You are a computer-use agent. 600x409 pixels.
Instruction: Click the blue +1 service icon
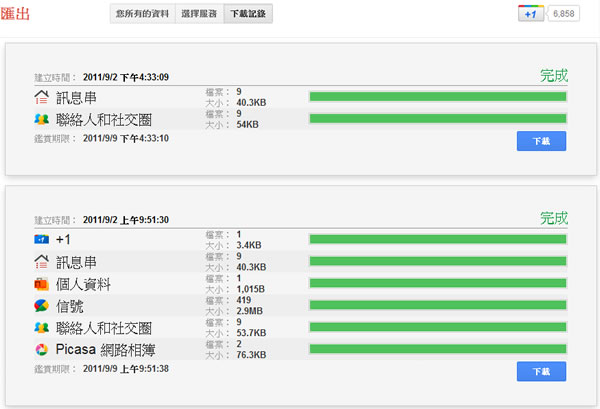point(41,240)
